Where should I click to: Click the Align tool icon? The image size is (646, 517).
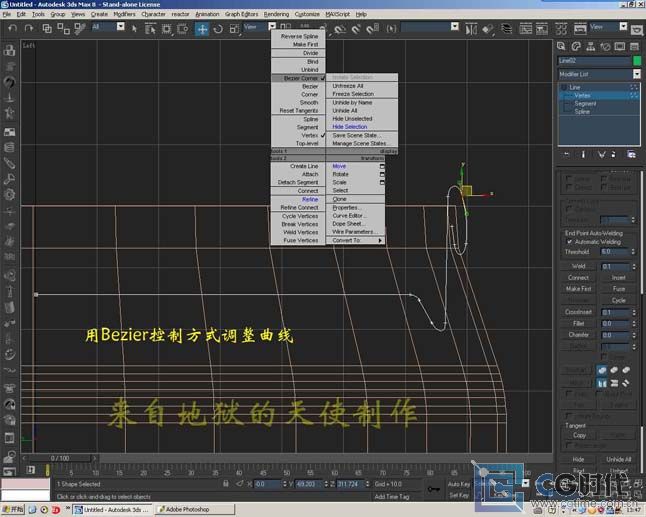tap(488, 29)
